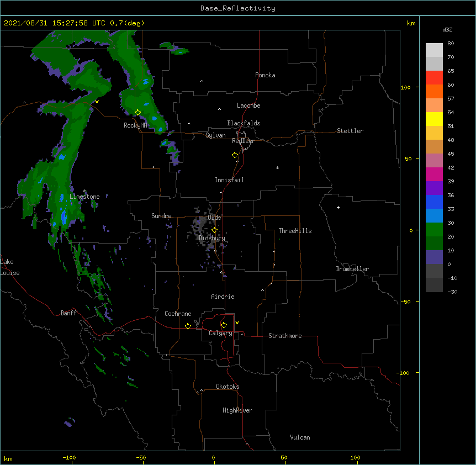Click the yellow diamond marker above Calgary
The image size is (476, 465).
[x=224, y=325]
